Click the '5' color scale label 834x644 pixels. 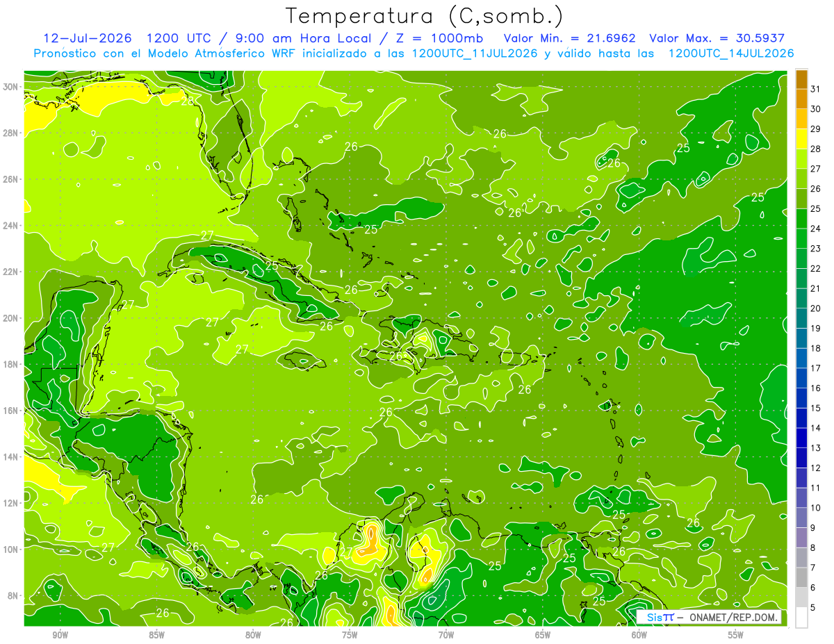814,607
